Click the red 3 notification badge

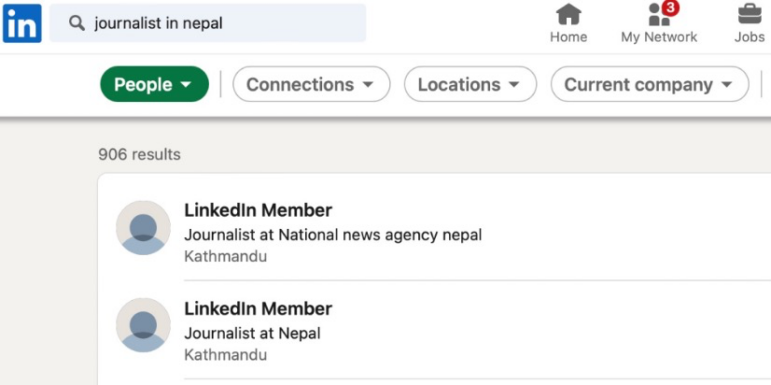pyautogui.click(x=671, y=8)
